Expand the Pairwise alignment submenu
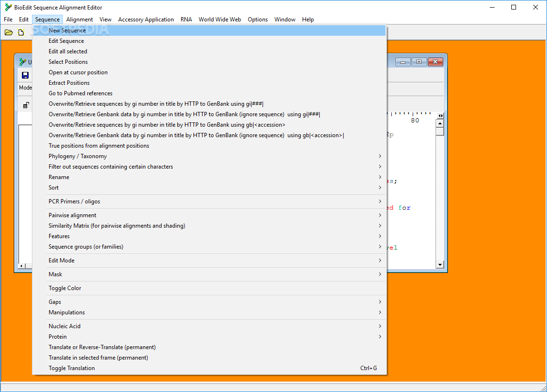This screenshot has width=547, height=392. [x=209, y=215]
